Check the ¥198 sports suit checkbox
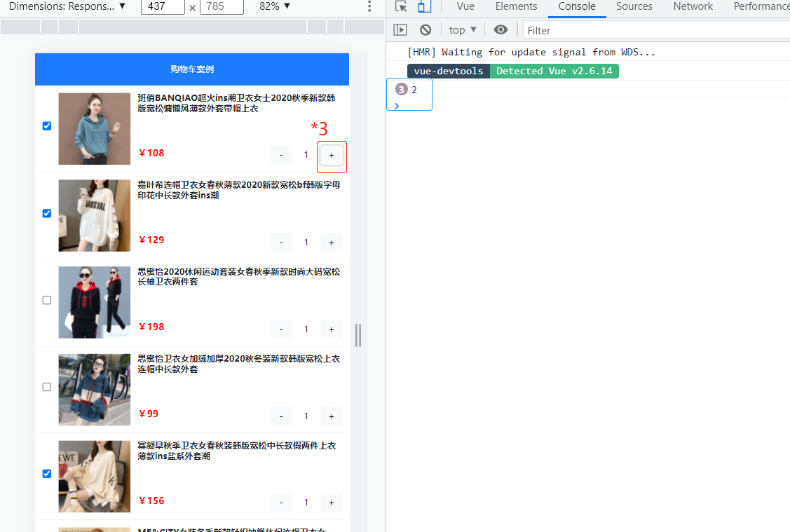 tap(47, 300)
